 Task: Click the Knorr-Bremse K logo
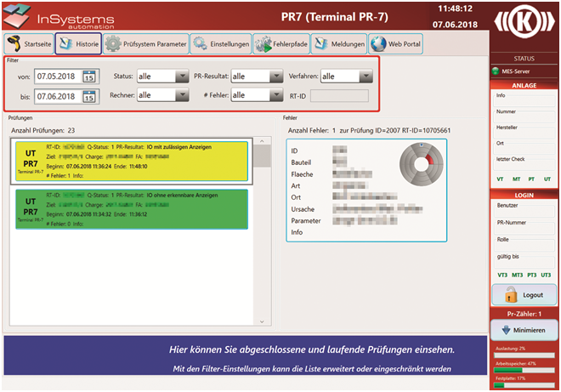(524, 21)
